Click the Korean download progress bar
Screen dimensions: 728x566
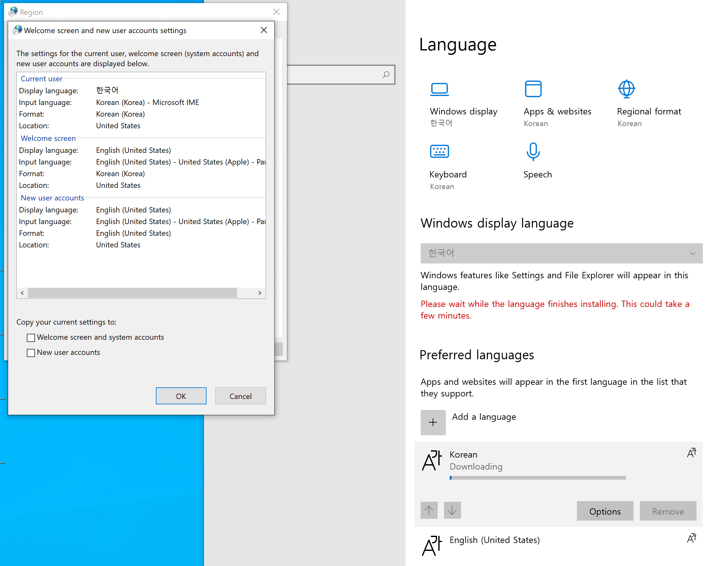coord(537,478)
